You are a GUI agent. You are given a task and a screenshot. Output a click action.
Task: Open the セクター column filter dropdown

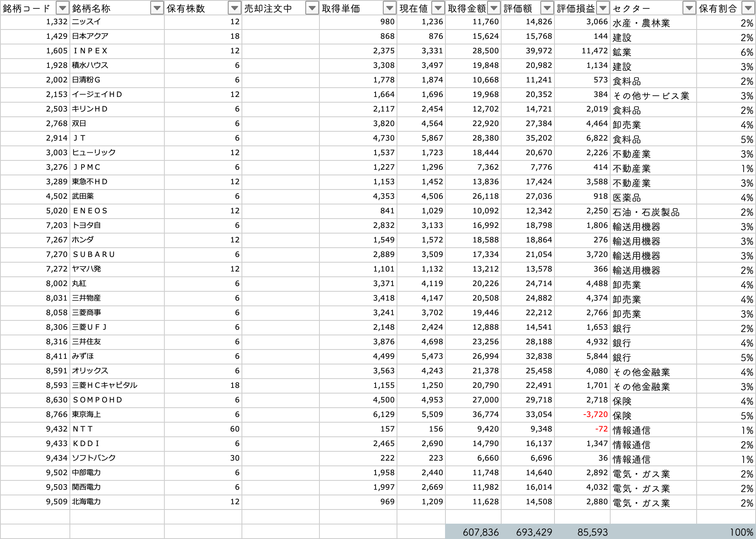[x=689, y=8]
